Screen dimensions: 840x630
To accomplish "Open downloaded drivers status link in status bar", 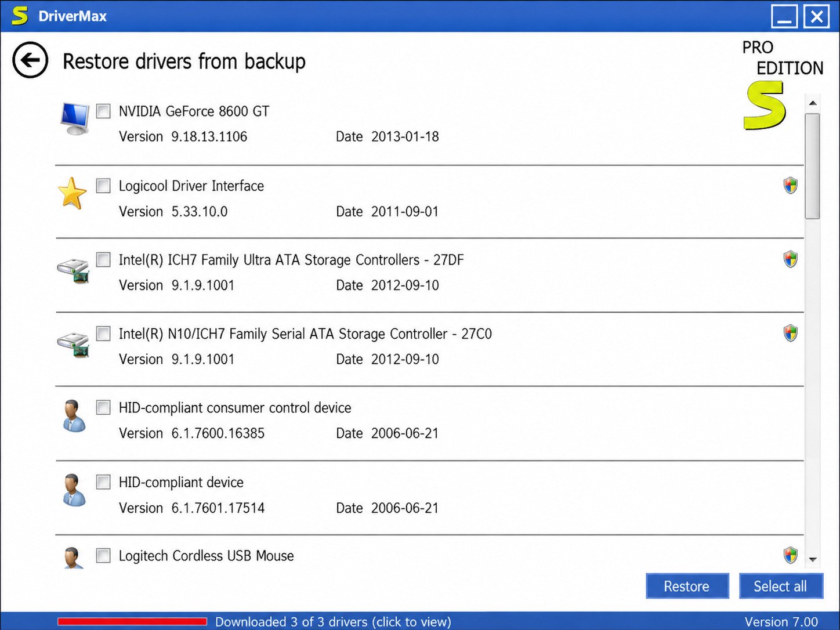I will coord(333,622).
